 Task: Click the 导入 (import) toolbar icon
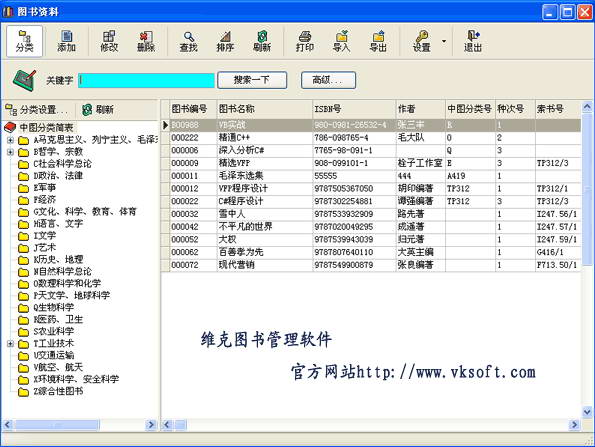click(341, 41)
